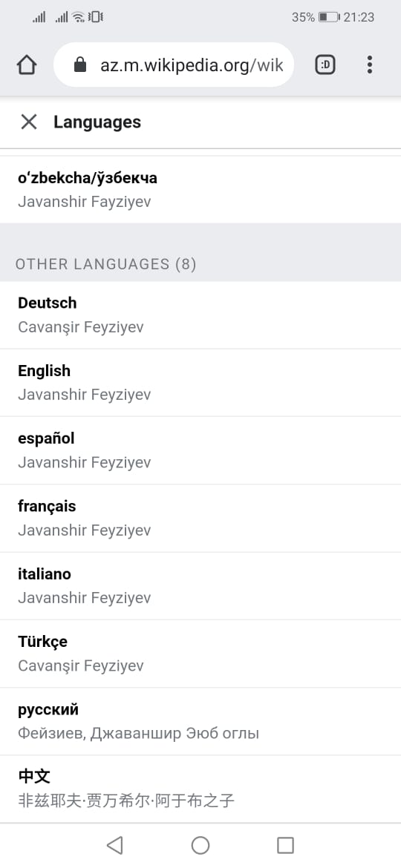Screen dimensions: 401x868
Task: Select italiano from the language list
Action: pyautogui.click(x=200, y=585)
